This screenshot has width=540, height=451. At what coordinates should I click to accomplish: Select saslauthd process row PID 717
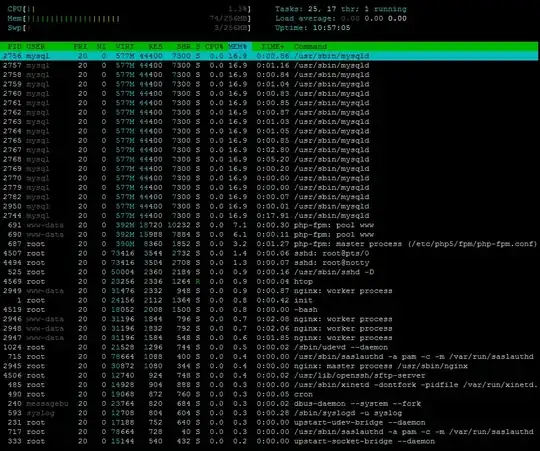(x=269, y=432)
